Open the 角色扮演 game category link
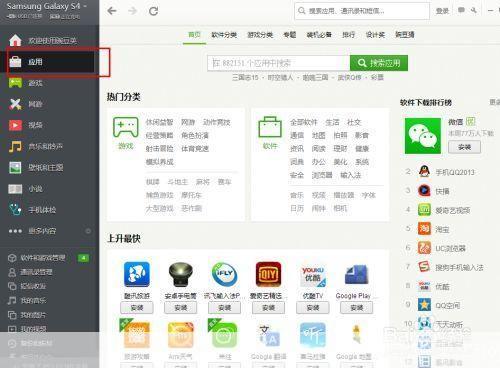Screen dimensions: 500x368 tap(195, 136)
